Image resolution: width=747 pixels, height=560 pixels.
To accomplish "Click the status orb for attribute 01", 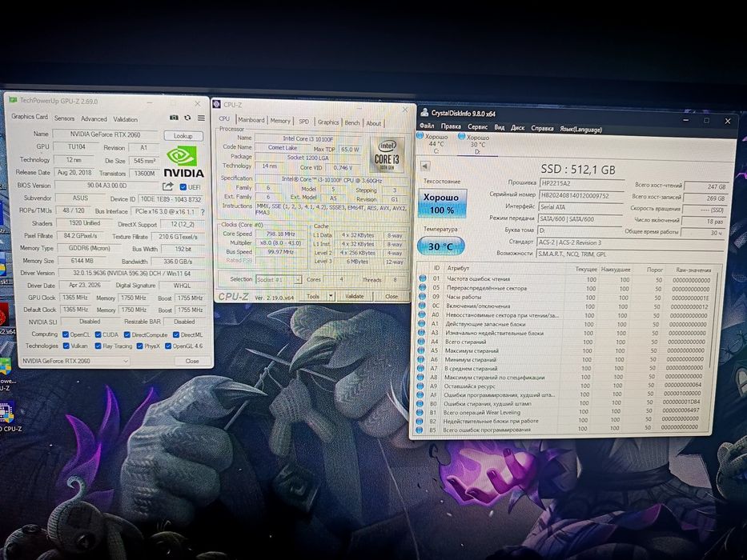I will pos(423,278).
